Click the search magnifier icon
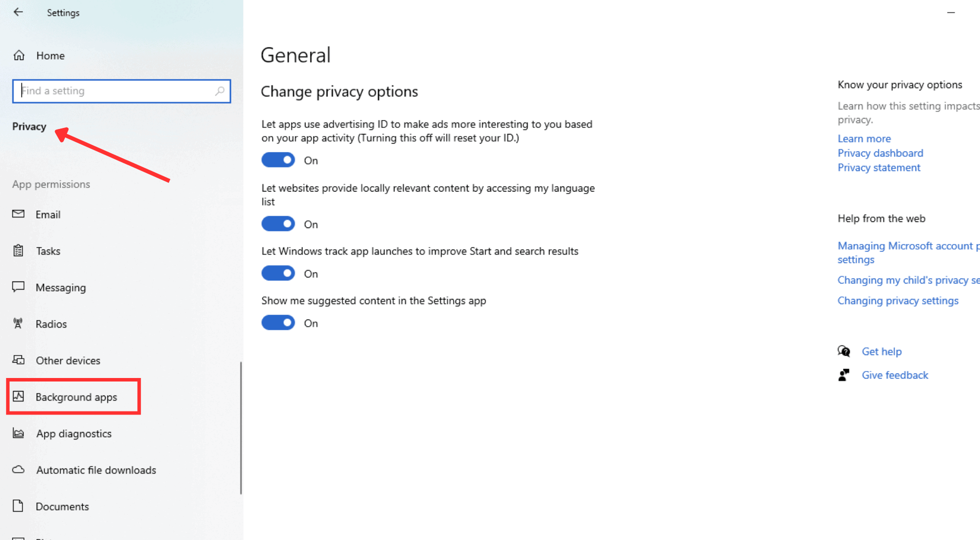980x540 pixels. pyautogui.click(x=219, y=91)
